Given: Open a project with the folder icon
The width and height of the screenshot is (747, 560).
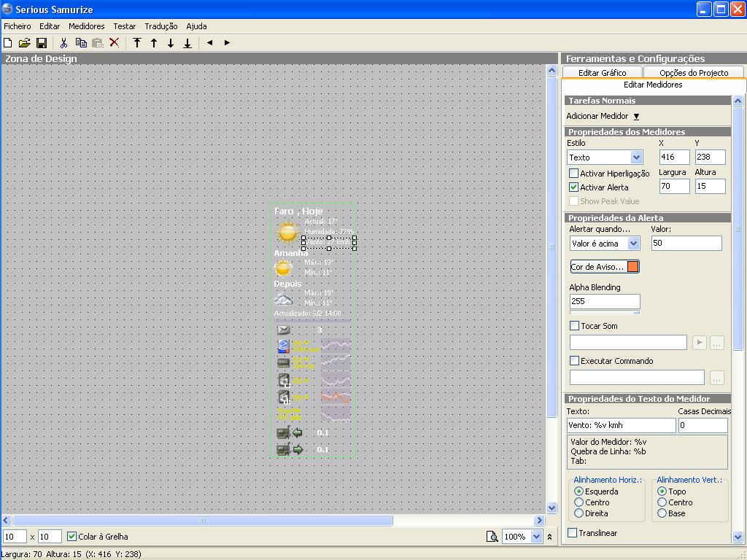Looking at the screenshot, I should (x=24, y=43).
